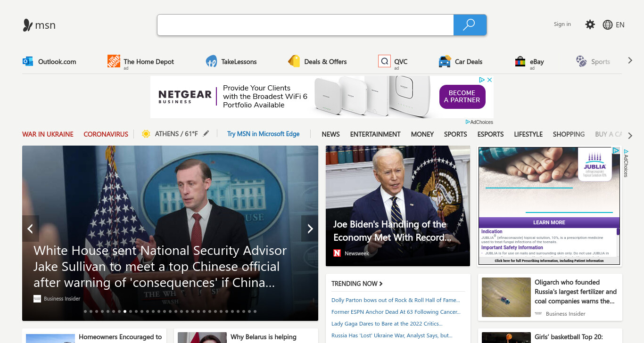Open CORONAVIRUS section
The height and width of the screenshot is (343, 644).
point(106,134)
